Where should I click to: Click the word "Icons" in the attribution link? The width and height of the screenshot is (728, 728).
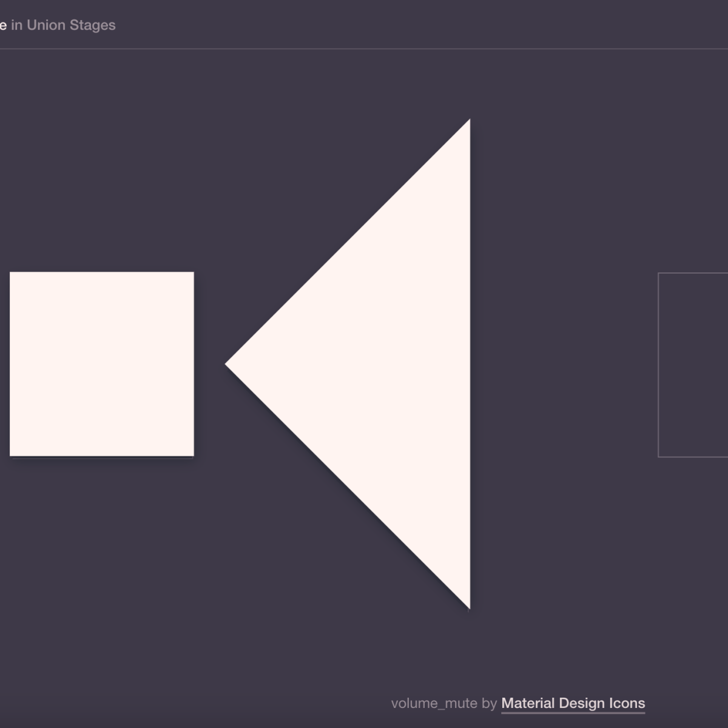[x=627, y=703]
